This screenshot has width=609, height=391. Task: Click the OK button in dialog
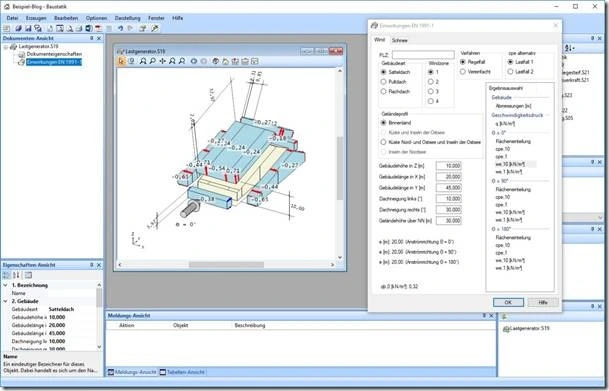508,302
